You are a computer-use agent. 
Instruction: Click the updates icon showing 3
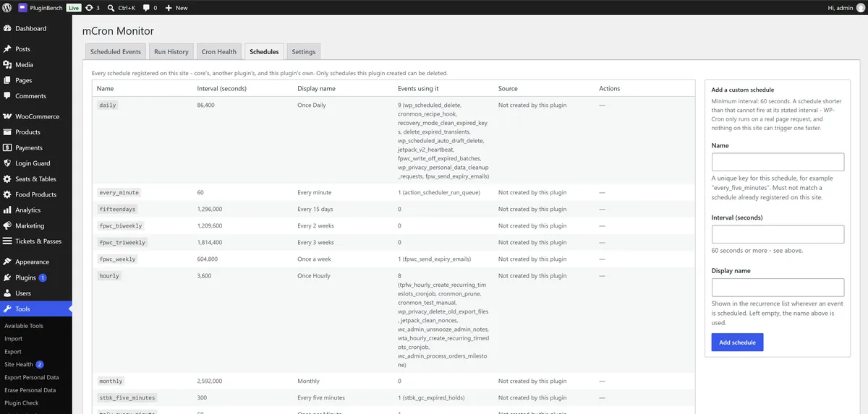coord(89,7)
